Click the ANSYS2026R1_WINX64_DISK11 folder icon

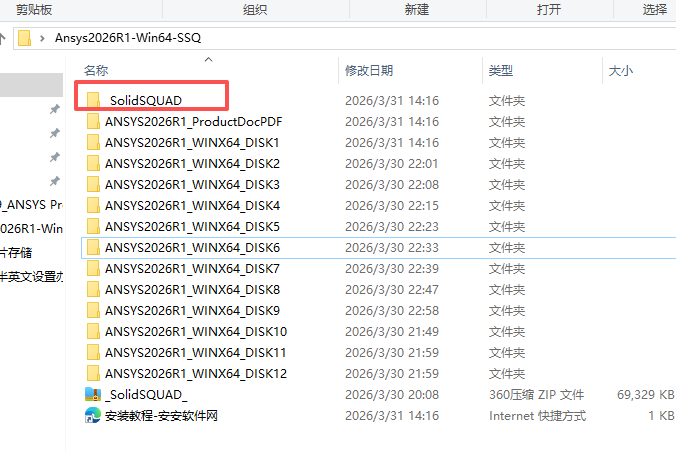click(93, 353)
